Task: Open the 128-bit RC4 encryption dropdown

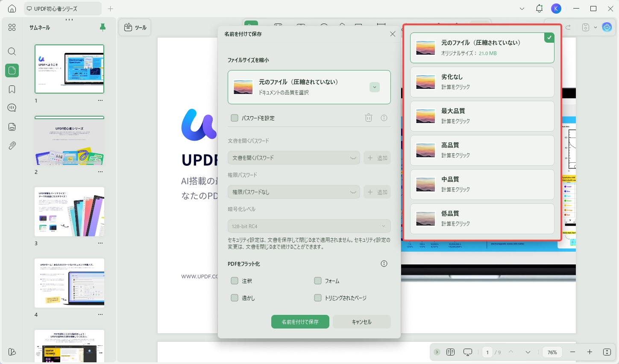Action: [x=309, y=226]
